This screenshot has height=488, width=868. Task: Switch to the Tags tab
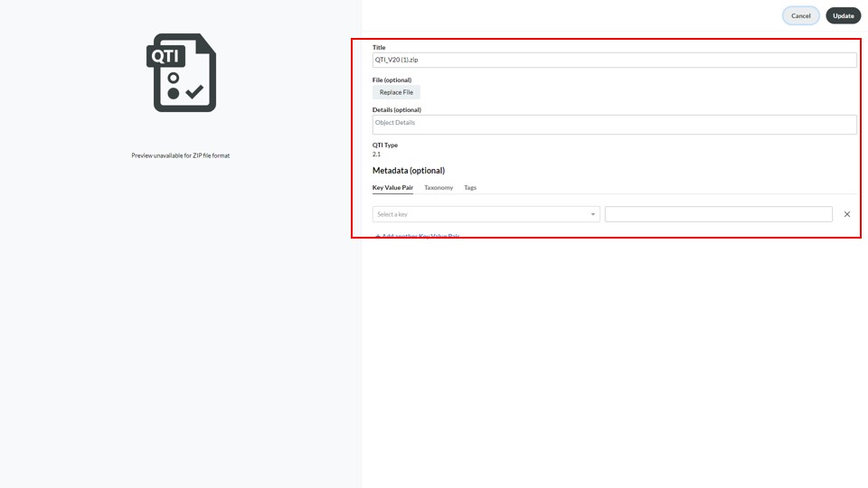click(x=470, y=188)
